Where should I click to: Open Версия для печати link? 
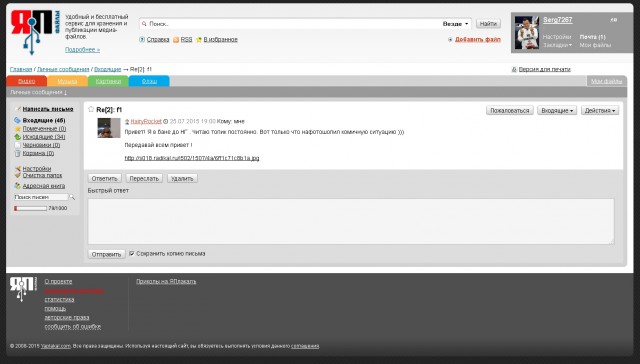[544, 69]
